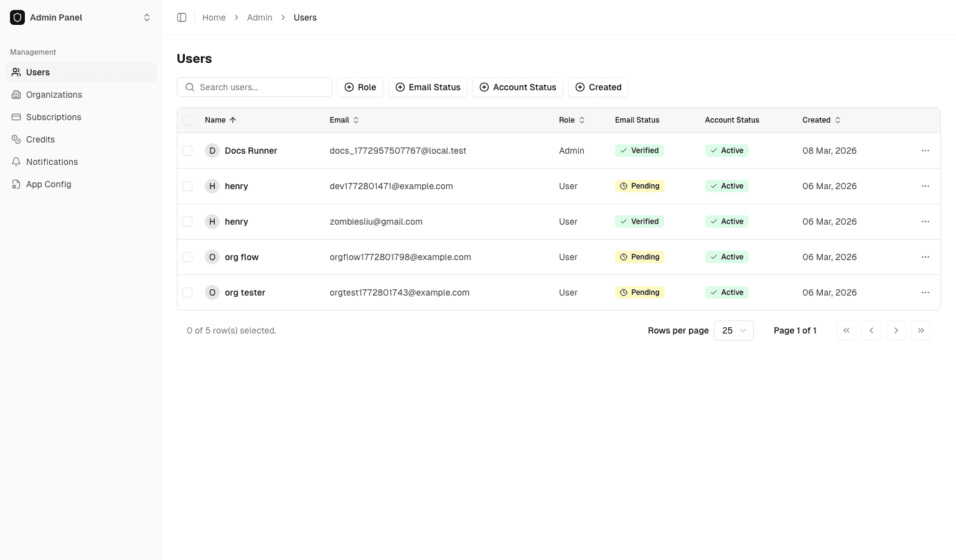The image size is (956, 560).
Task: Click the Subscriptions sidebar icon
Action: [x=16, y=117]
